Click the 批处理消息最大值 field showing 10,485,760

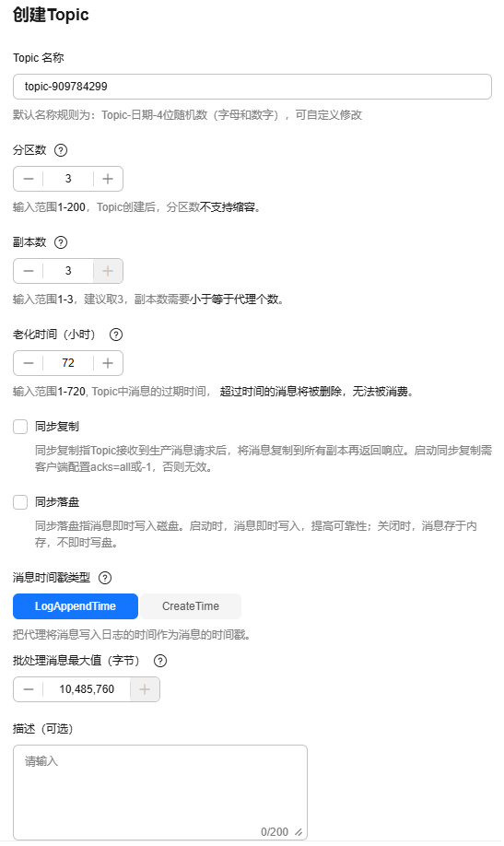[x=87, y=689]
